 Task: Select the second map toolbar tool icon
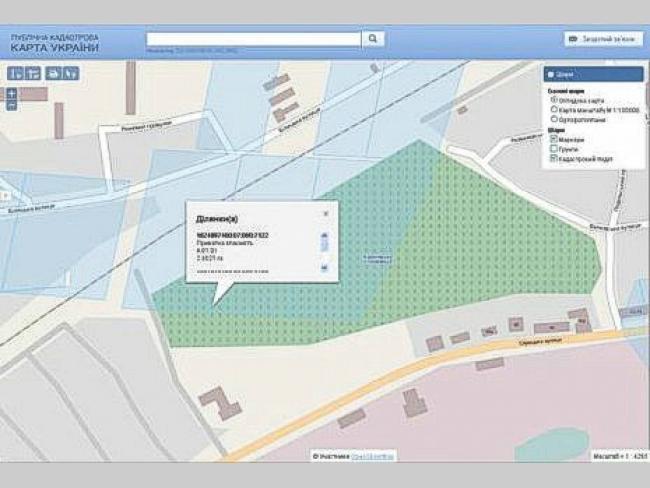32,73
